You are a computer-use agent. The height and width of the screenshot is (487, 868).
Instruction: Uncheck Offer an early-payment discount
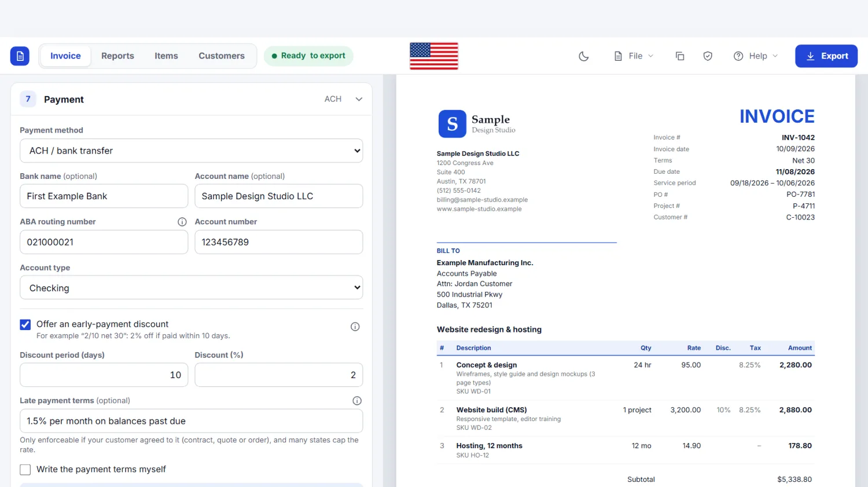pos(25,324)
